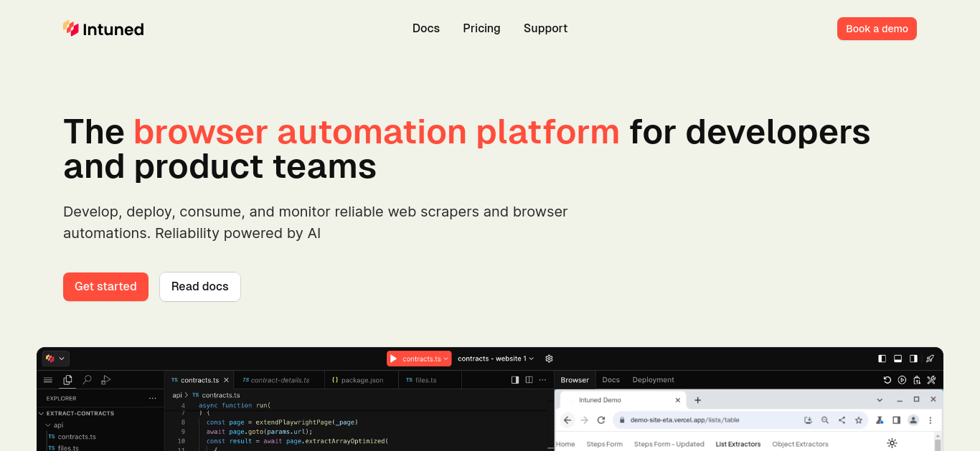This screenshot has height=451, width=980.
Task: Click the install app icon in address bar
Action: pos(808,420)
